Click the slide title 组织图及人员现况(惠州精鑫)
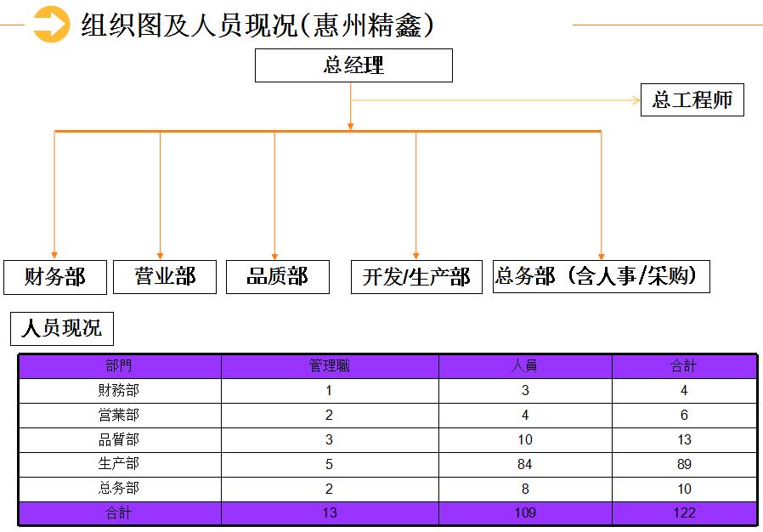This screenshot has height=532, width=763. point(257,25)
